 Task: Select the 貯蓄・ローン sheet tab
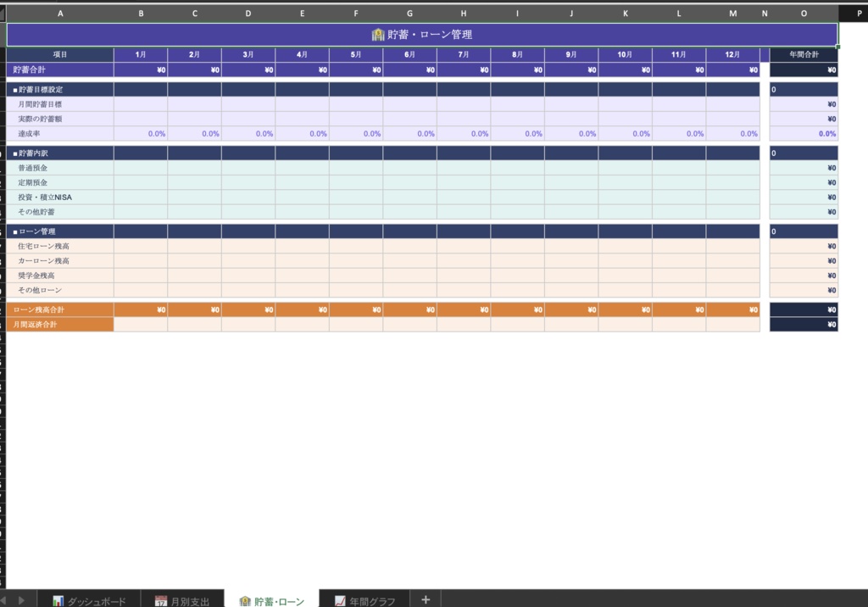coord(272,600)
